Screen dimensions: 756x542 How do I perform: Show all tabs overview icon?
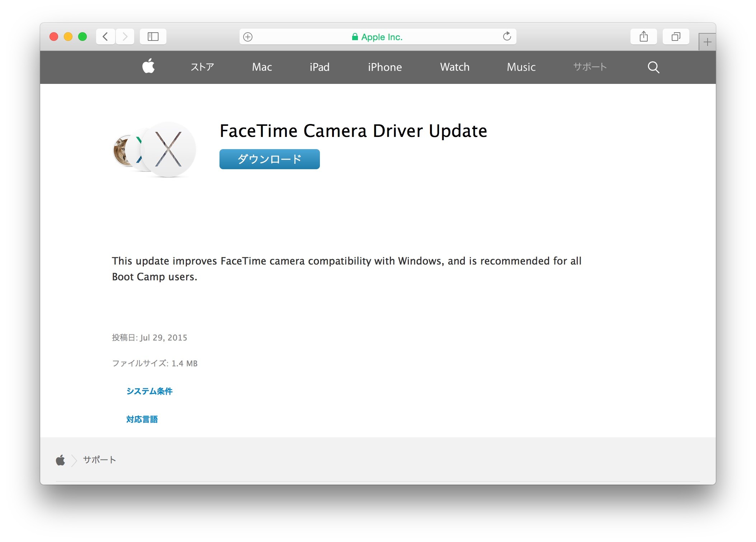pos(676,37)
